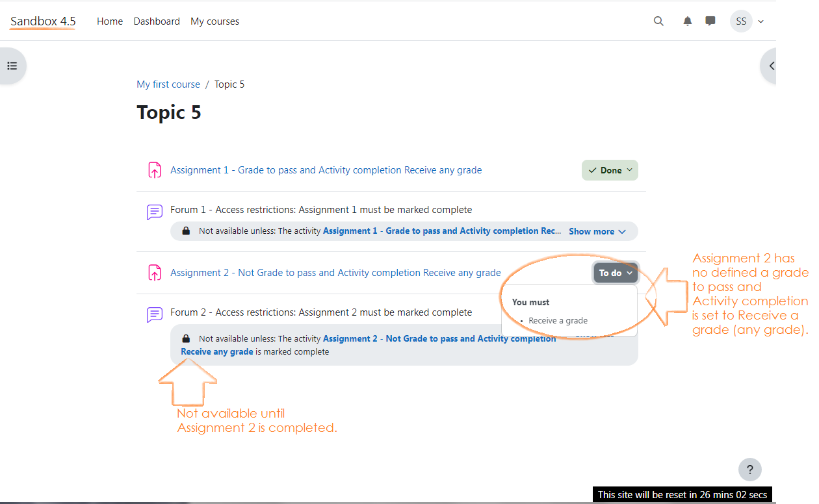819x504 pixels.
Task: Click the Topic 5 page heading
Action: (169, 112)
